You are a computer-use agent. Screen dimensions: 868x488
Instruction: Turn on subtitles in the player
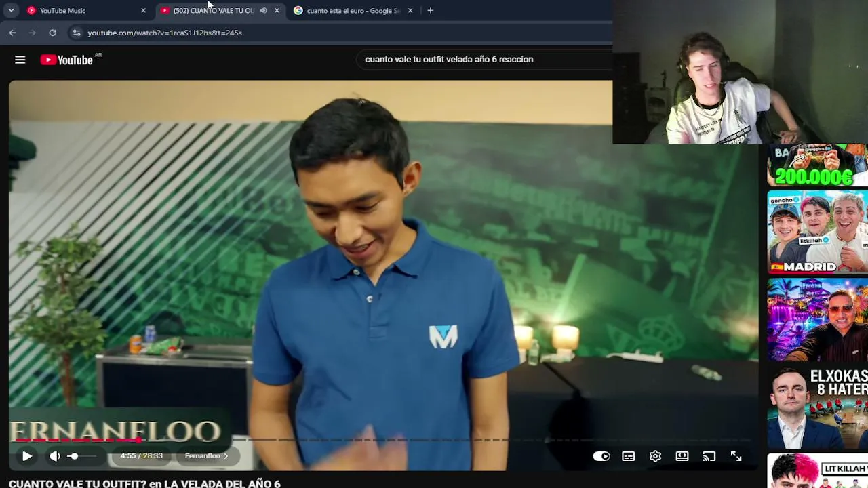tap(629, 456)
